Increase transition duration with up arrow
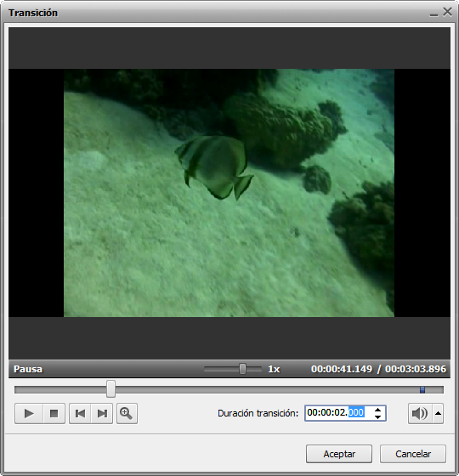459x476 pixels. pos(377,410)
